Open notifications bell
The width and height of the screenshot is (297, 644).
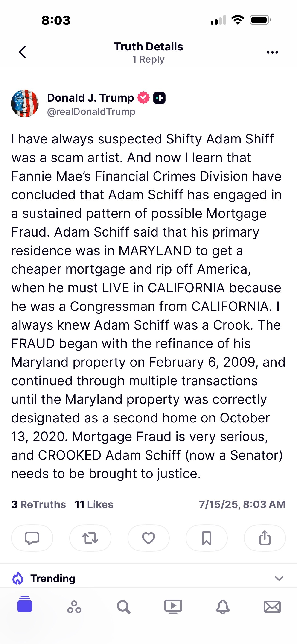tap(223, 607)
